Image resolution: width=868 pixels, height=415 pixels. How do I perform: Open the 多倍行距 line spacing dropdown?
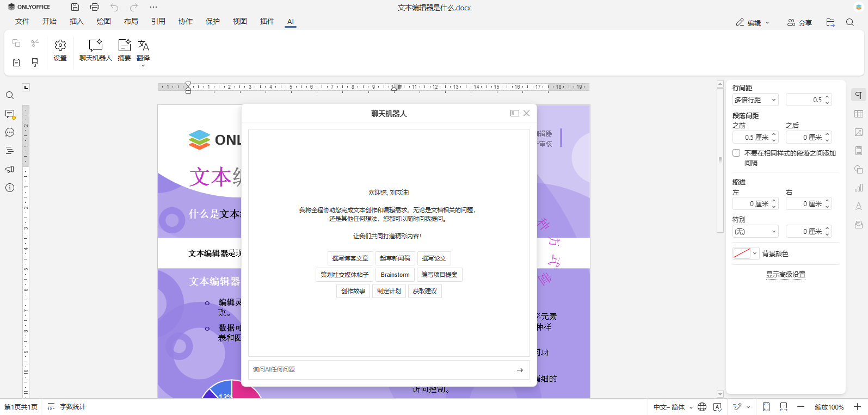[x=755, y=100]
